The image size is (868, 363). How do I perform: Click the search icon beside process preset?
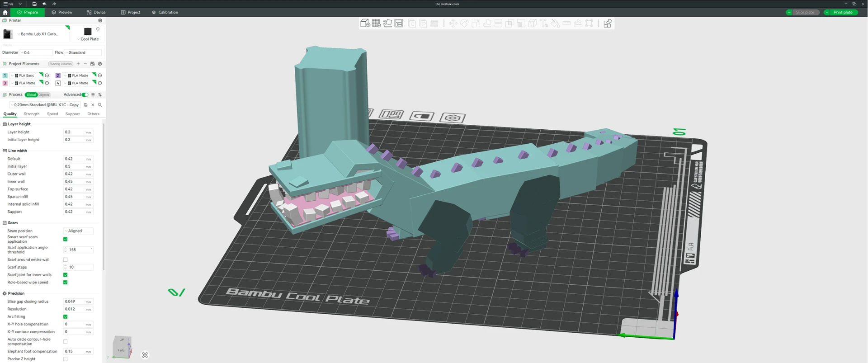pos(100,105)
